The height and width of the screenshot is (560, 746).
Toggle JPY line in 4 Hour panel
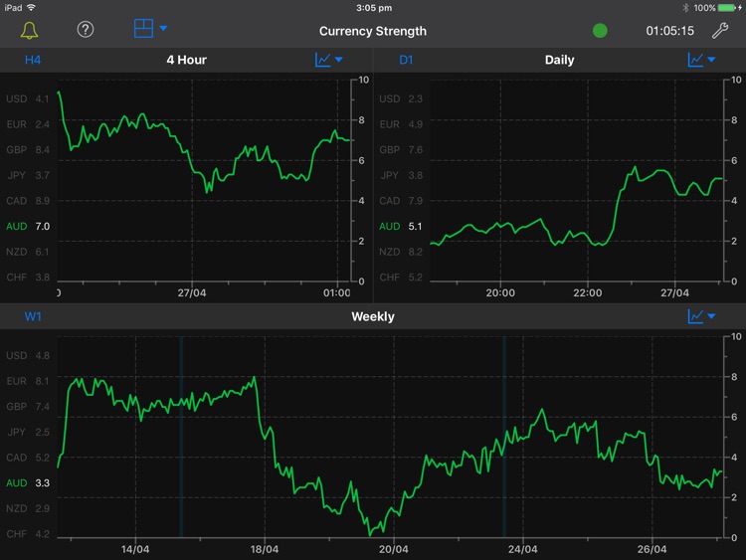coord(28,175)
